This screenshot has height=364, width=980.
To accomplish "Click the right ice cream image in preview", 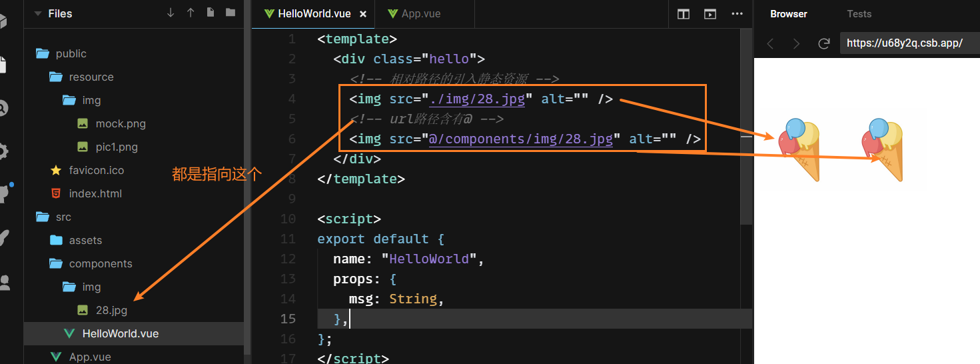I will (883, 149).
